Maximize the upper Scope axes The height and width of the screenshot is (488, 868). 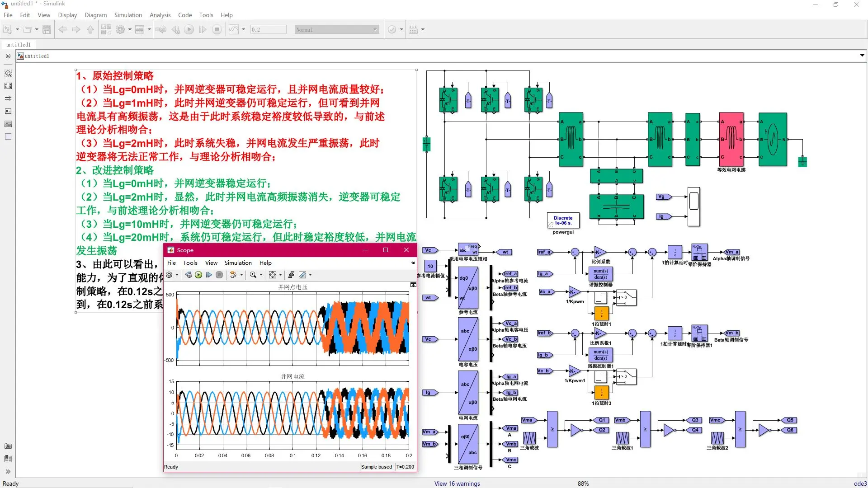point(413,285)
